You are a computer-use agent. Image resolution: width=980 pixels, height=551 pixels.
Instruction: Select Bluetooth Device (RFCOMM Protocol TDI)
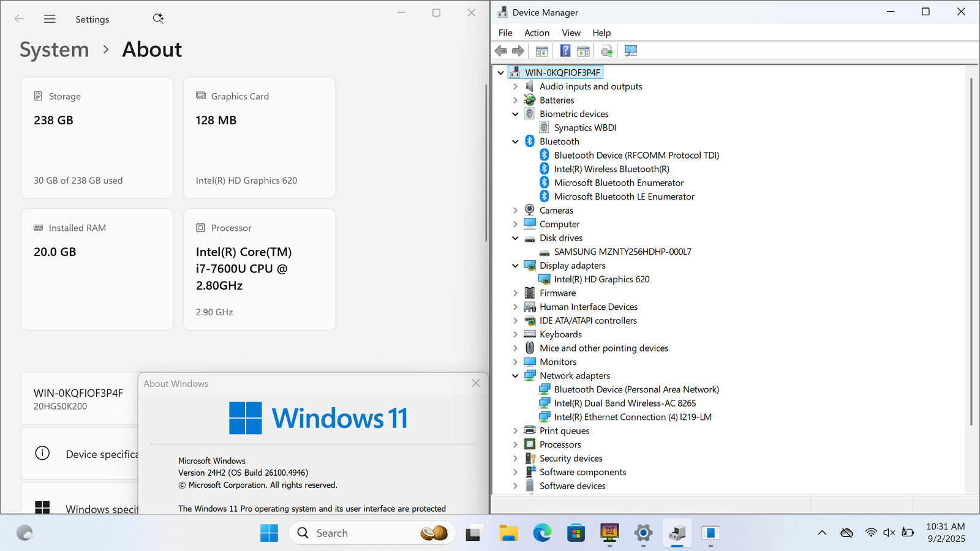pyautogui.click(x=636, y=156)
